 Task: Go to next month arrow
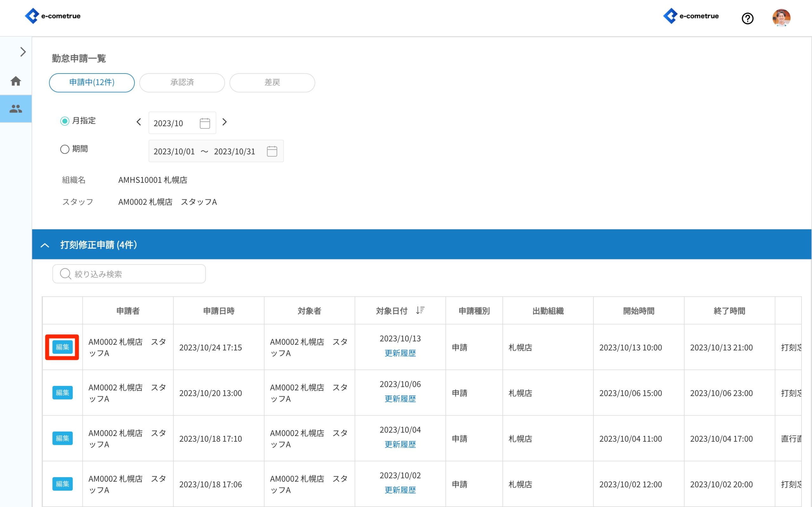(225, 122)
